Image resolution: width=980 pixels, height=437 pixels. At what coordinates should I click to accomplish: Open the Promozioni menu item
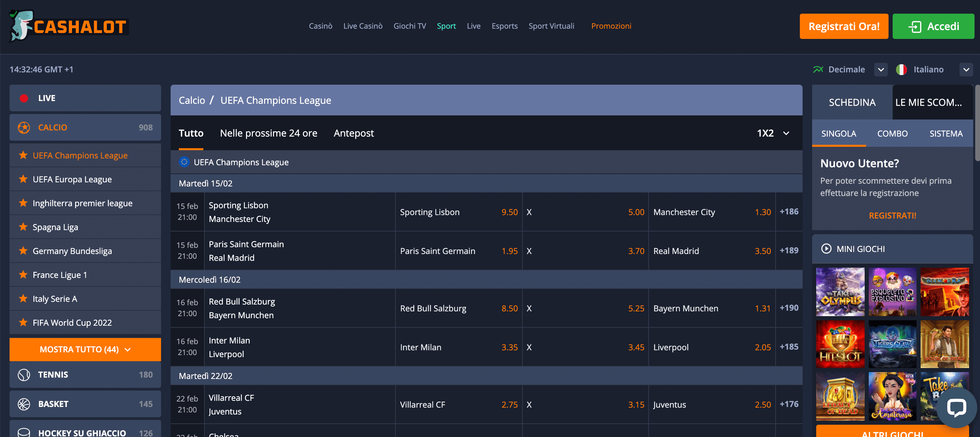point(611,26)
